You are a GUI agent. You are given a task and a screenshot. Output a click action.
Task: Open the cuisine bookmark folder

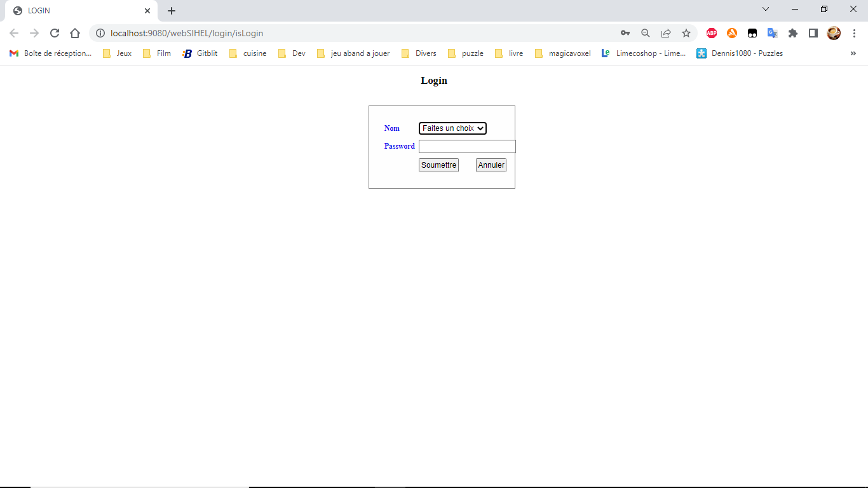pos(248,53)
